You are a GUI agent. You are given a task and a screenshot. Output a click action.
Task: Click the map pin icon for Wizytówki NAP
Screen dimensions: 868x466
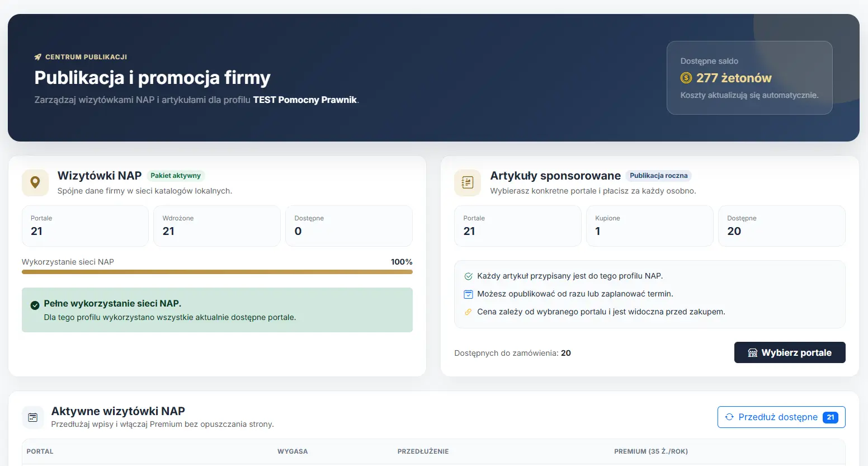click(35, 182)
